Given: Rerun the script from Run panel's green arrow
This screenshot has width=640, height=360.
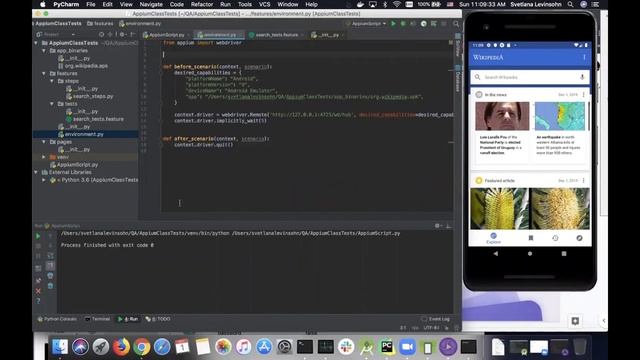Looking at the screenshot, I should tap(38, 236).
